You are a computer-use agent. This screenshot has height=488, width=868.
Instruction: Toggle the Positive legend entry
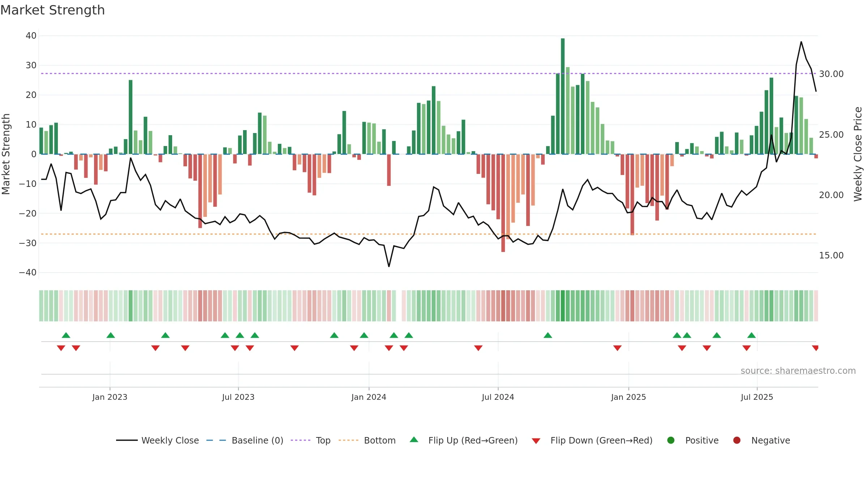693,440
